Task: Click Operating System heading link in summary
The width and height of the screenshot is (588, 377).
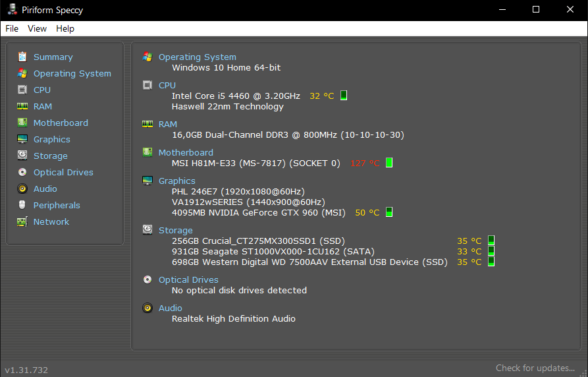Action: coord(198,57)
